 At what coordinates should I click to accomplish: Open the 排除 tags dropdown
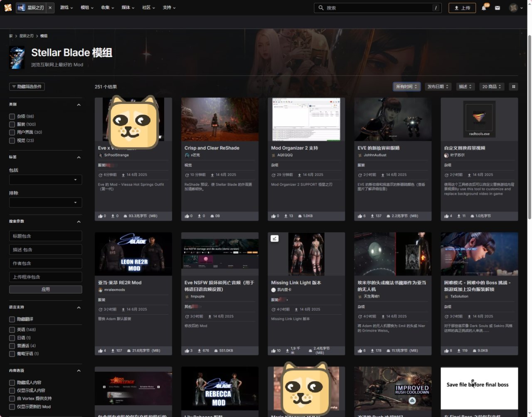46,202
